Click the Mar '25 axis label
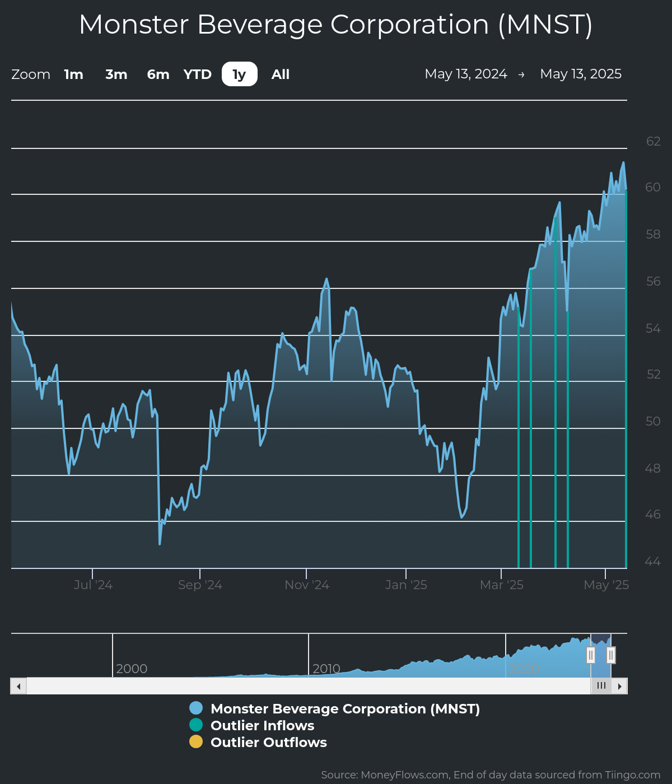672x784 pixels. click(x=502, y=585)
